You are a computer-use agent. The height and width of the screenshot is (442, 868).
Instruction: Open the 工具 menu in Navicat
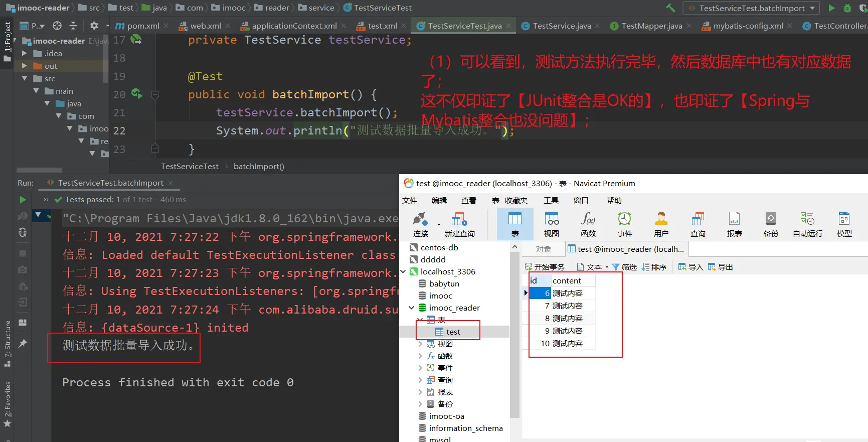(x=551, y=200)
